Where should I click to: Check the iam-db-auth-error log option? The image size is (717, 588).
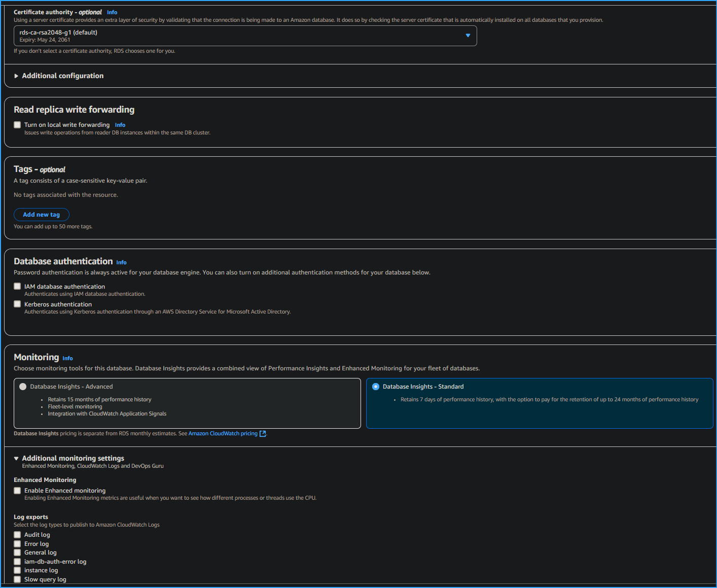[17, 561]
